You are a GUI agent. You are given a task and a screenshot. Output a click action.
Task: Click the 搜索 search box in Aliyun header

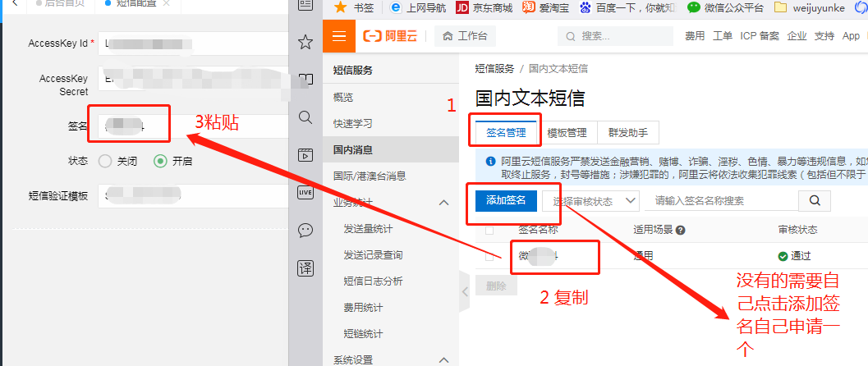pyautogui.click(x=616, y=36)
